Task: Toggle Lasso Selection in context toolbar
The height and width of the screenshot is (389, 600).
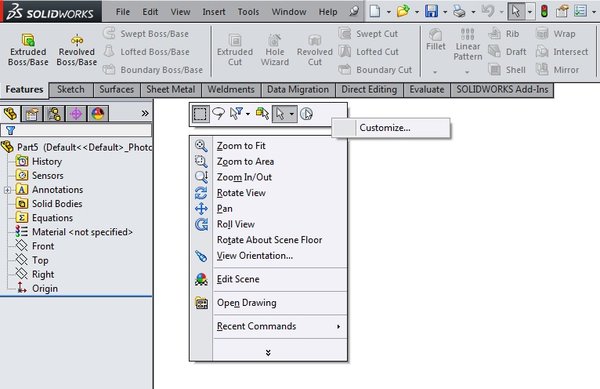Action: tap(218, 114)
